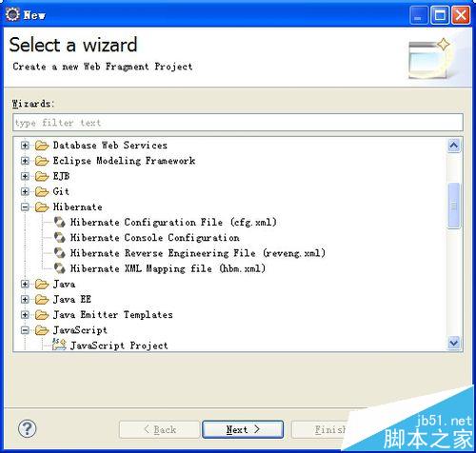Select the JavaScript Project entry

click(x=119, y=345)
